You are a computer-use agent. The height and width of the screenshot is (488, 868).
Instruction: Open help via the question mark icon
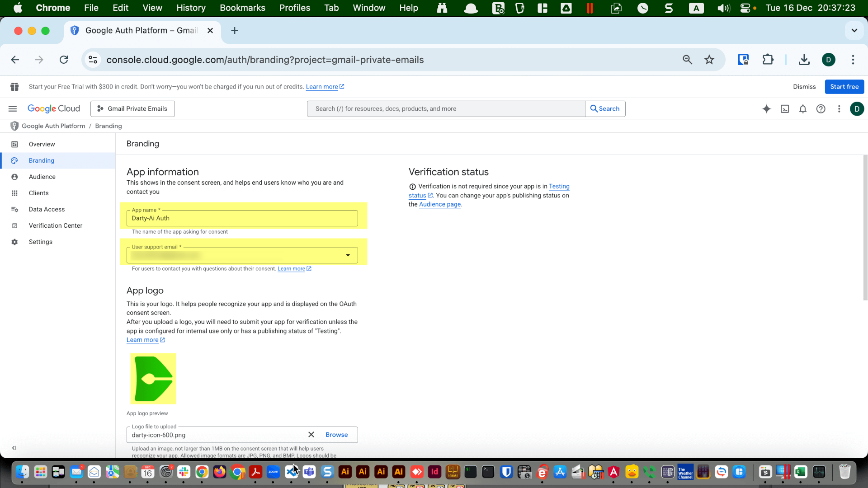[821, 108]
